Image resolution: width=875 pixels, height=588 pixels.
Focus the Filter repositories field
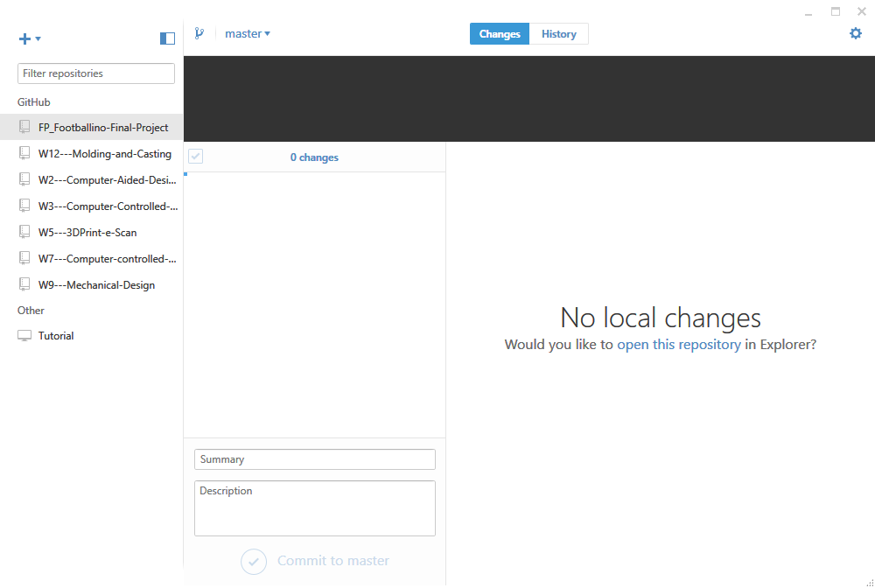[96, 73]
